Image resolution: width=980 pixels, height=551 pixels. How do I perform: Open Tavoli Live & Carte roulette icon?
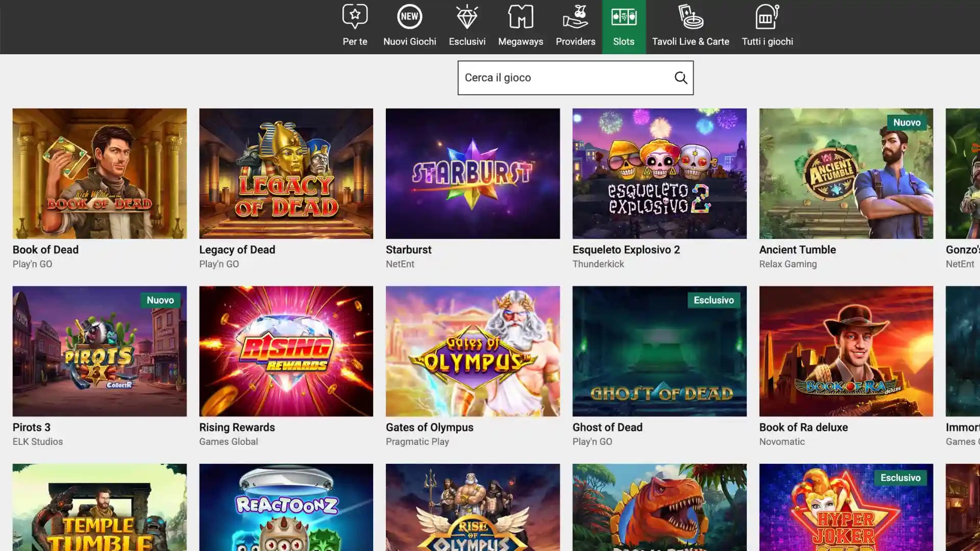coord(690,16)
